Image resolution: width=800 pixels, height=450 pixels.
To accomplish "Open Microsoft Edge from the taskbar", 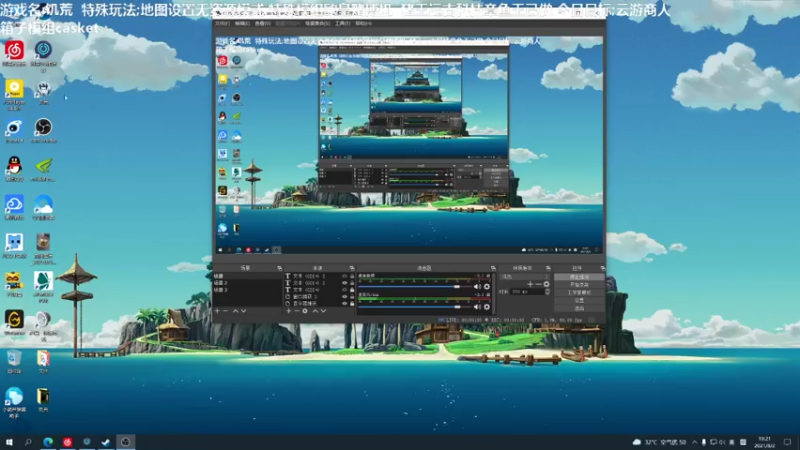I will point(48,442).
